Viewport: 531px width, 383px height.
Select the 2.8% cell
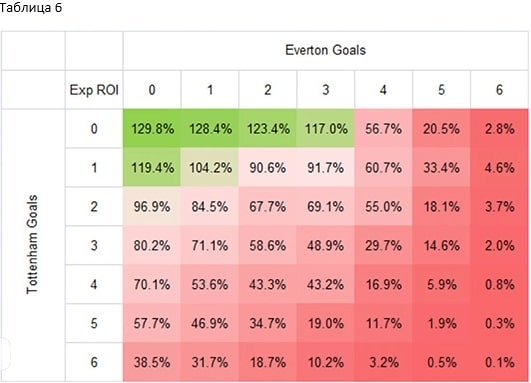pos(500,129)
